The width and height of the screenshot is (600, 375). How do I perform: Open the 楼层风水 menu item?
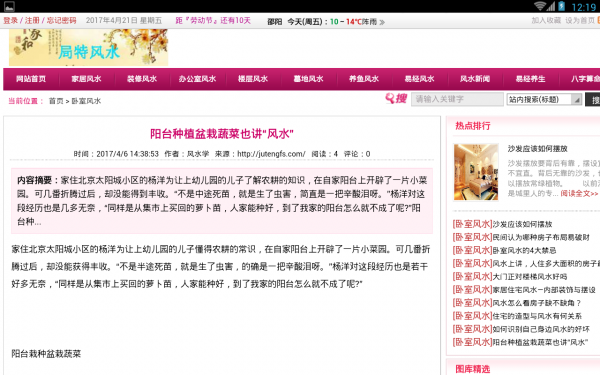click(253, 79)
